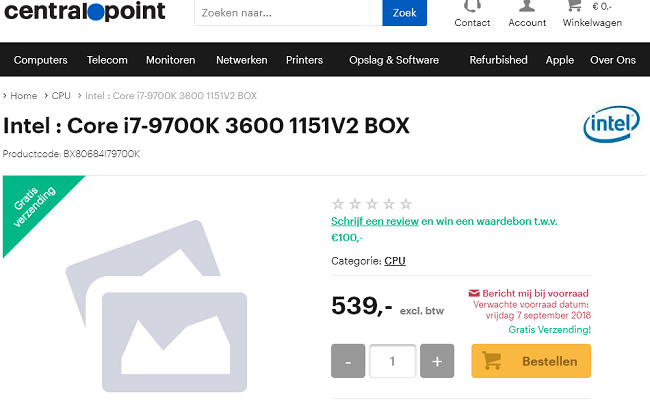Decrease quantity with minus button
650x408 pixels.
coord(348,361)
